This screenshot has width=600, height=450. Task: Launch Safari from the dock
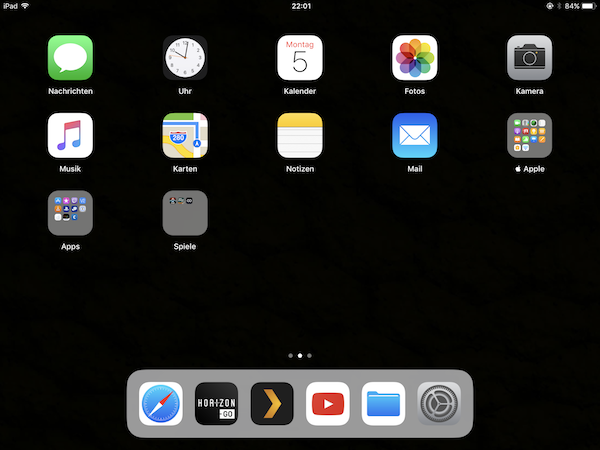(x=161, y=404)
